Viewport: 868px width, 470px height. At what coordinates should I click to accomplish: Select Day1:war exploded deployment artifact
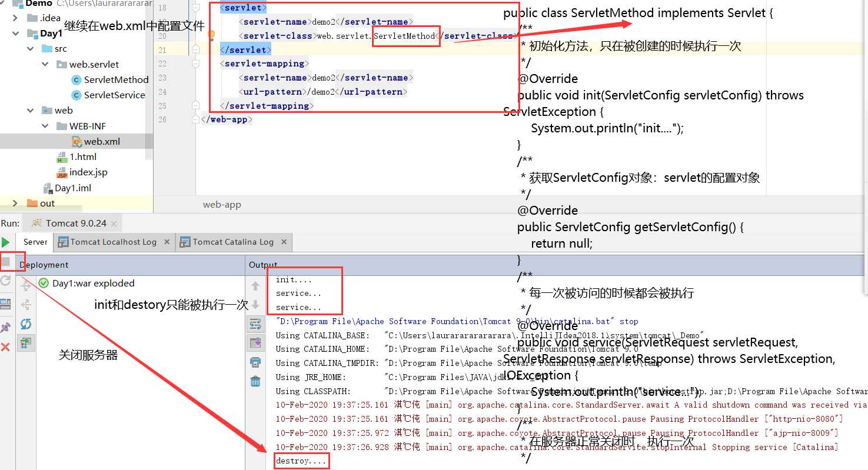[x=93, y=283]
